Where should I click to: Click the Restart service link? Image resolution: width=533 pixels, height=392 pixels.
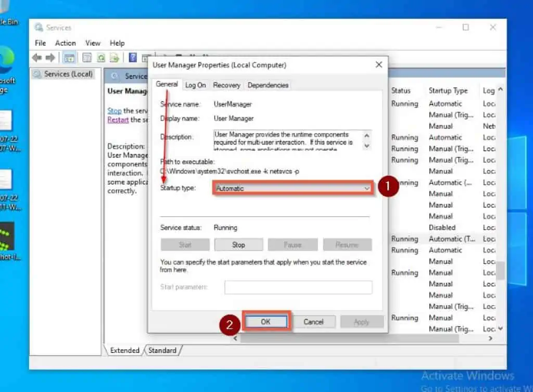(x=118, y=120)
